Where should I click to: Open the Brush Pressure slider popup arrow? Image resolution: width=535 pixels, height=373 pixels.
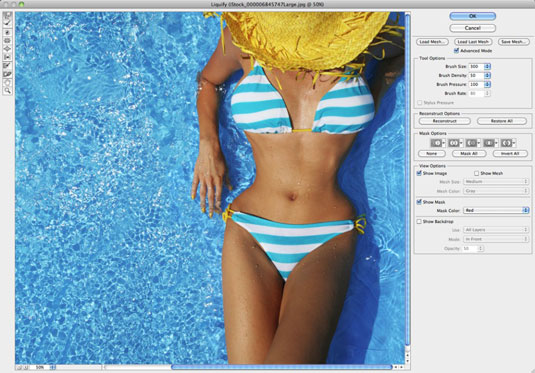[488, 84]
